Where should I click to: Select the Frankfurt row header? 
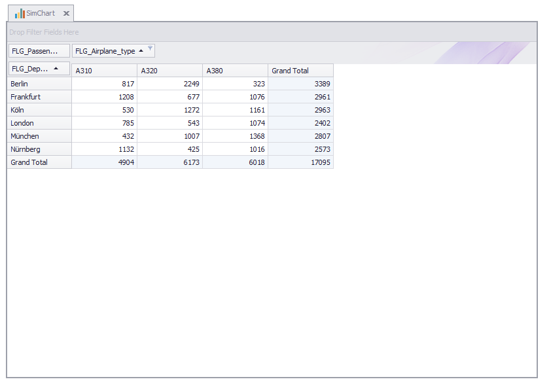coord(39,97)
